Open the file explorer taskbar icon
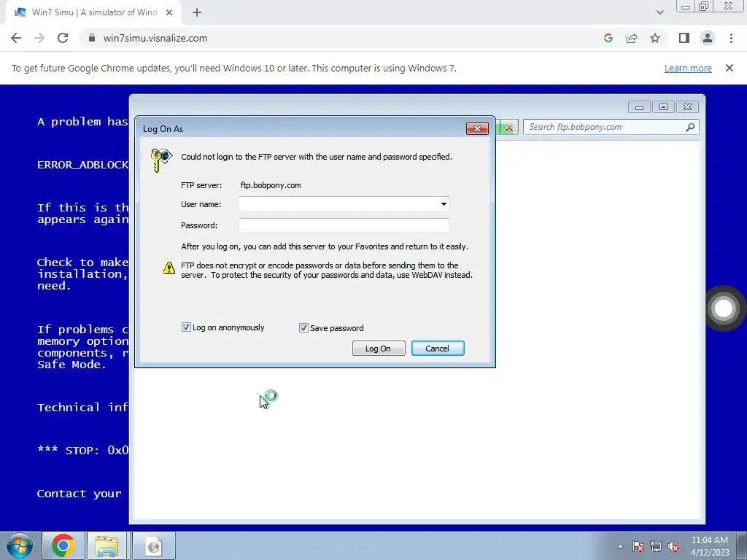 coord(107,545)
